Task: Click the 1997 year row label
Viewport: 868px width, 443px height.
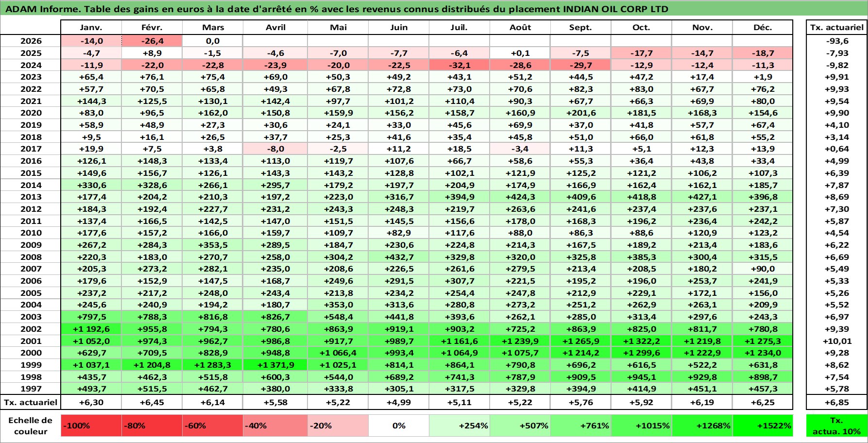Action: coord(31,389)
